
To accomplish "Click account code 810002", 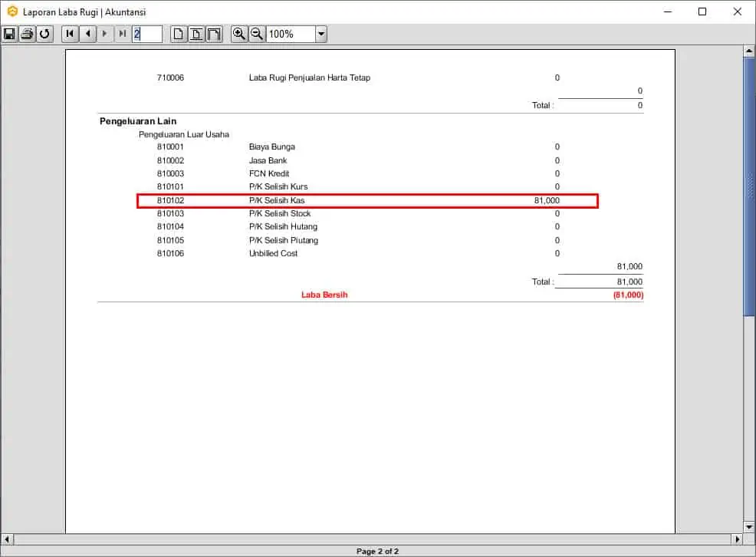I will (x=170, y=160).
